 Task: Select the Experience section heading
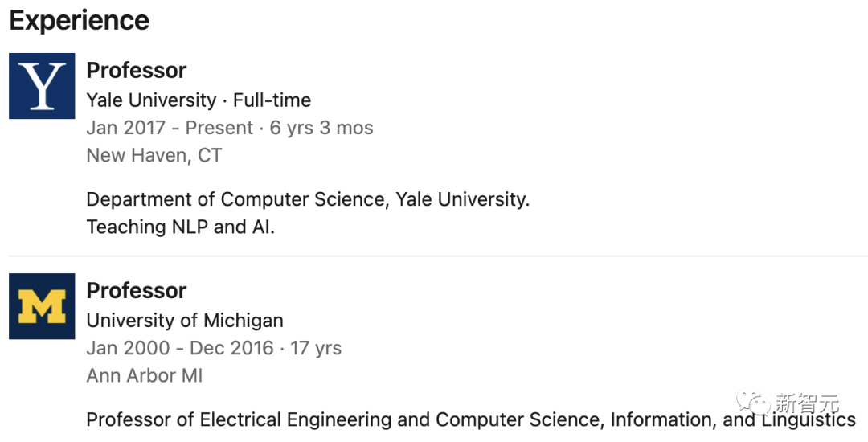pos(79,21)
